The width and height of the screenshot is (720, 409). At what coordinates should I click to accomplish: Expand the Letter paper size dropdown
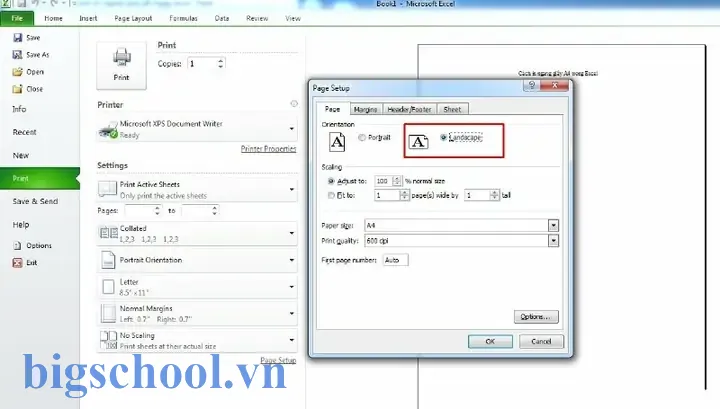292,287
